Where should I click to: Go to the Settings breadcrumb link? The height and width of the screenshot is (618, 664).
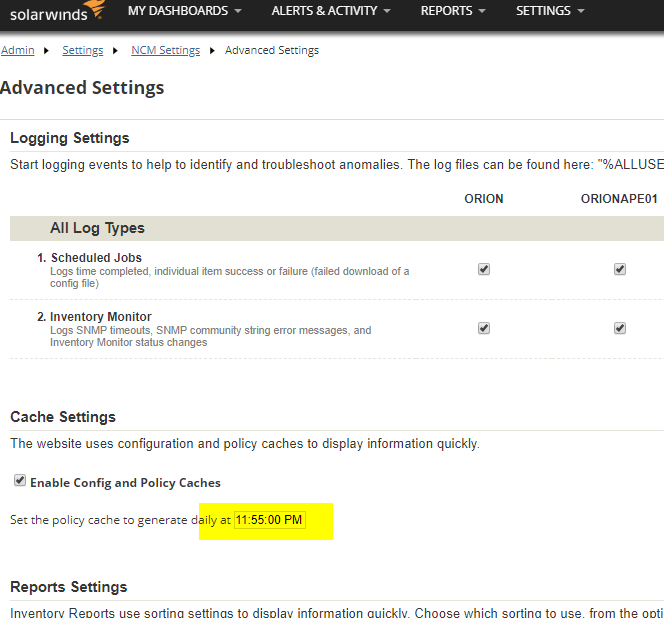tap(83, 50)
